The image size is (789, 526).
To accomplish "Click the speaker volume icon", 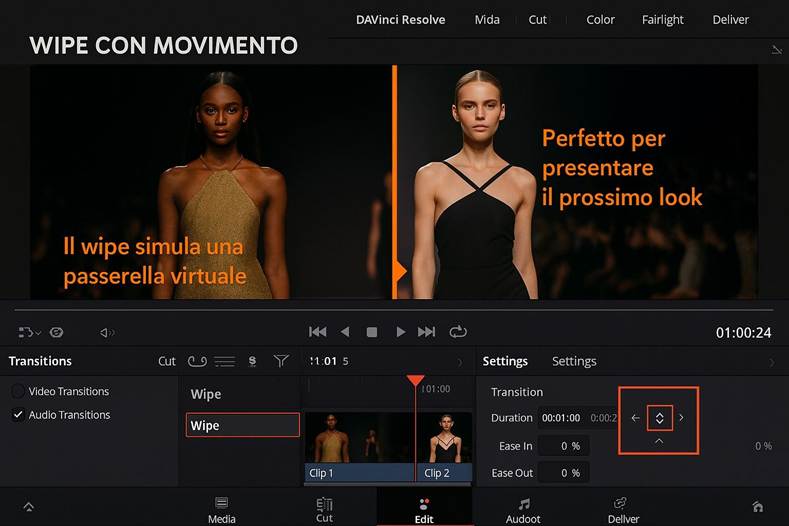I will pos(106,332).
